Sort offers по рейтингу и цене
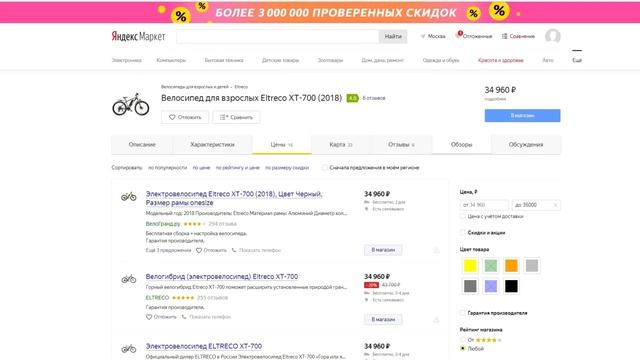The image size is (640, 360). [238, 167]
